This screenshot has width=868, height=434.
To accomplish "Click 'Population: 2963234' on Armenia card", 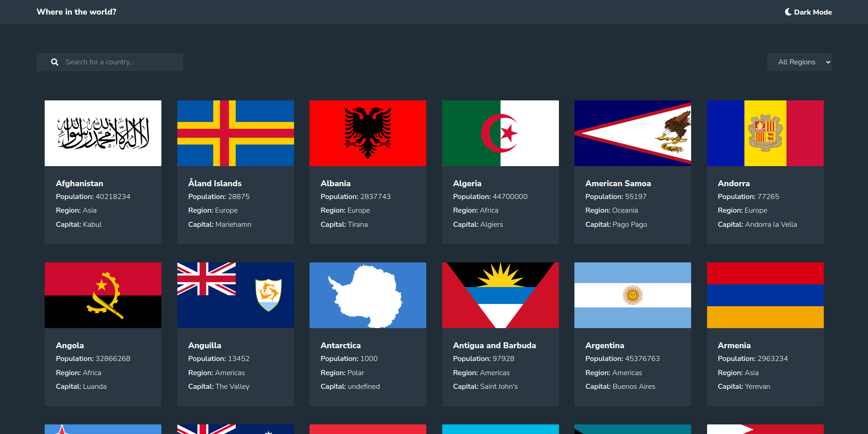I will [753, 359].
